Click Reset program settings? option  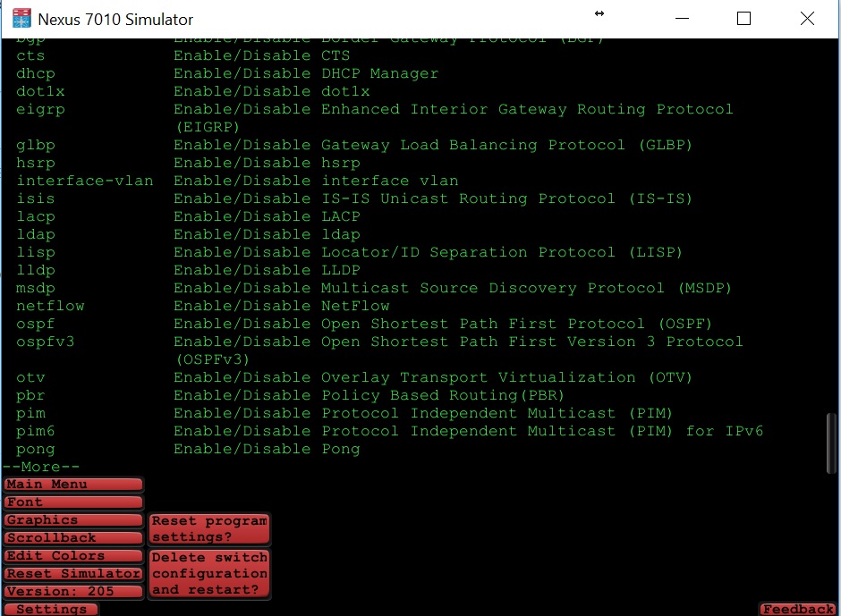tap(209, 528)
